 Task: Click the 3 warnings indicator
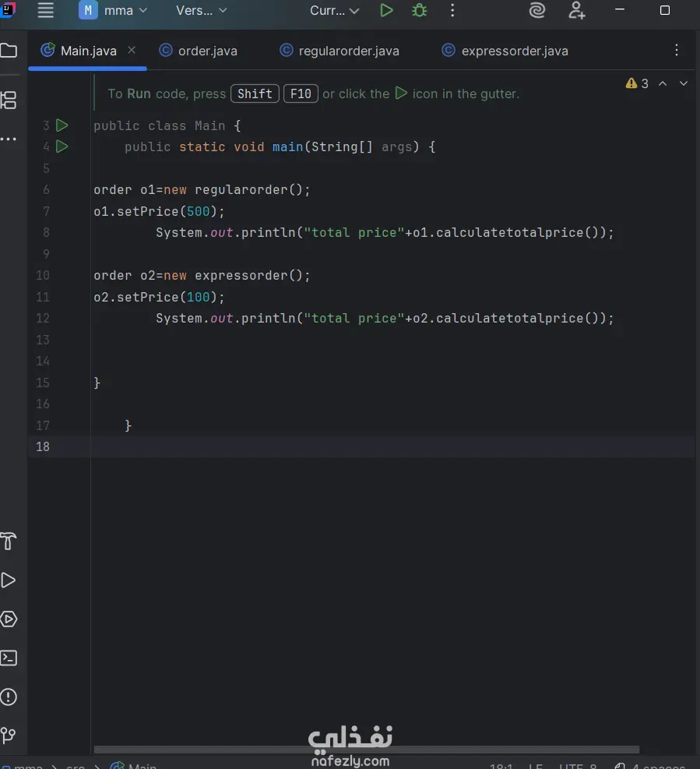637,83
